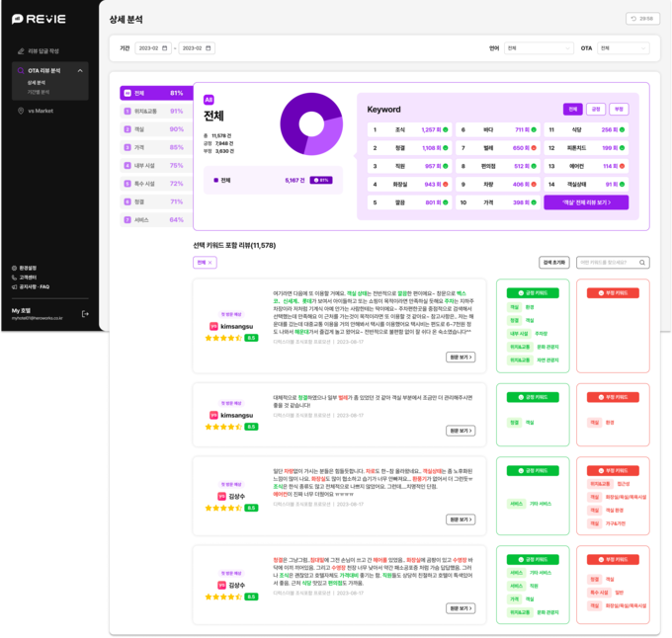Open the settings gear icon in sidebar
672x638 pixels.
point(14,268)
